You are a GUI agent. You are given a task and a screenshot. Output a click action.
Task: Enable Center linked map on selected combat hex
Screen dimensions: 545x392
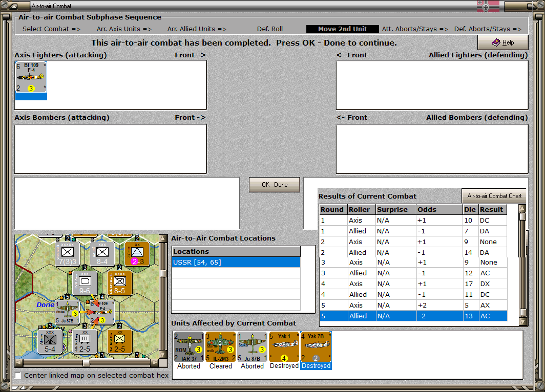pyautogui.click(x=18, y=375)
